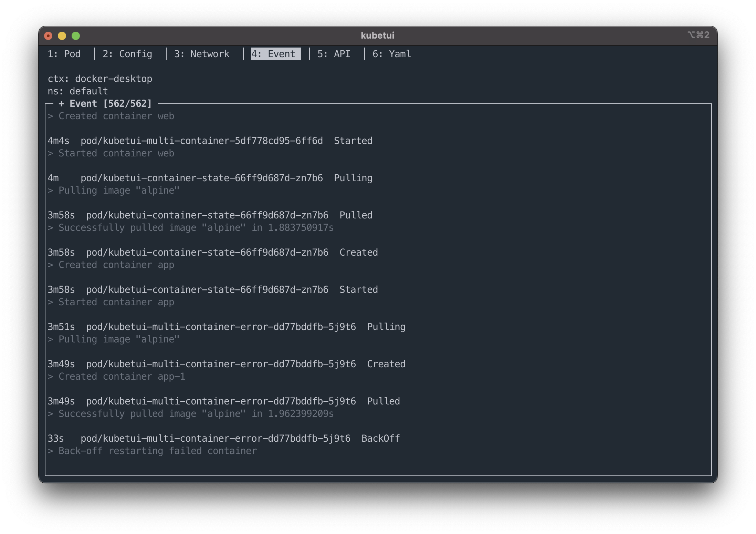The height and width of the screenshot is (534, 756).
Task: Click the 'ctx: docker-desktop' context line
Action: [x=100, y=79]
